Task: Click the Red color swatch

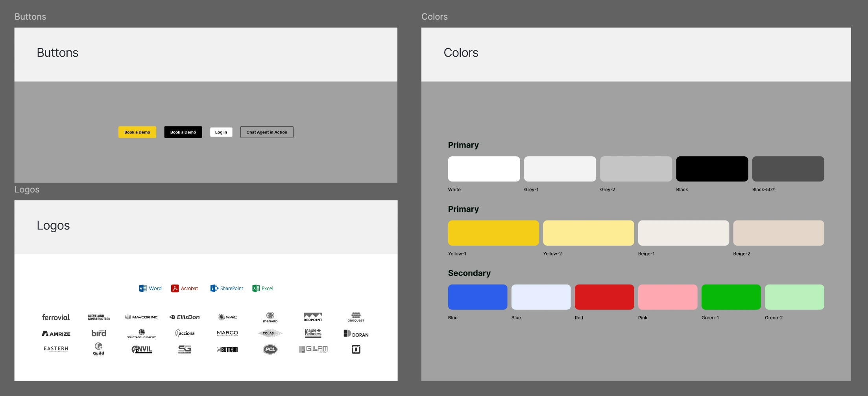Action: [604, 297]
